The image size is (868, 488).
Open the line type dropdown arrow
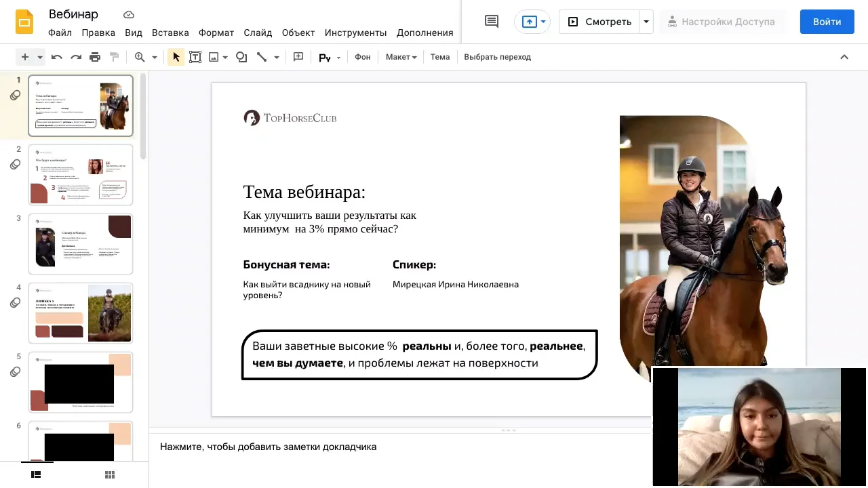tap(277, 58)
